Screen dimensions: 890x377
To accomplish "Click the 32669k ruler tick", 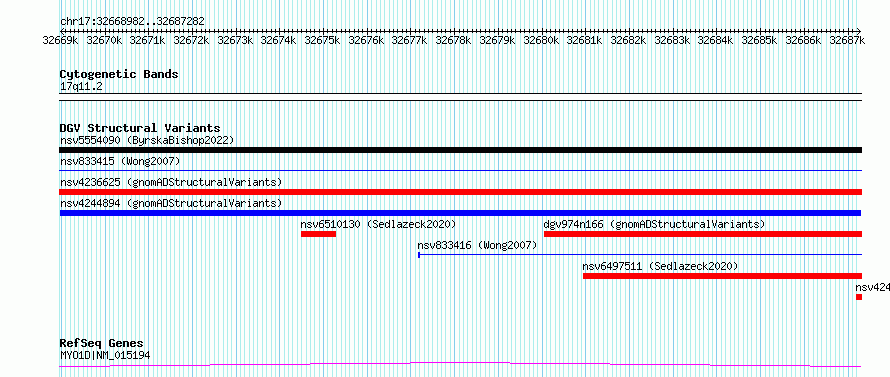I will (61, 40).
